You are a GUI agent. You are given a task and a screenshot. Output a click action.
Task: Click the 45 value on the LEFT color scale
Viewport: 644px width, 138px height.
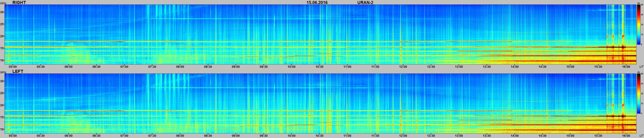(x=642, y=84)
